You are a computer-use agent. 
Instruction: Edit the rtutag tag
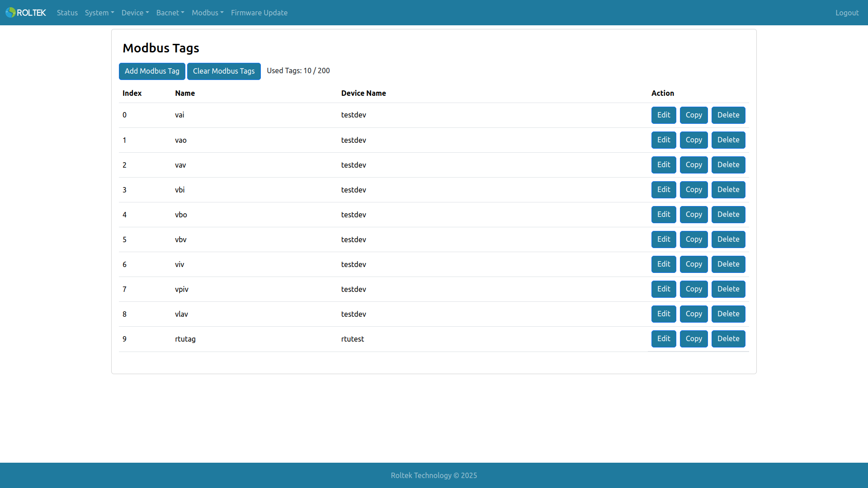(x=664, y=338)
